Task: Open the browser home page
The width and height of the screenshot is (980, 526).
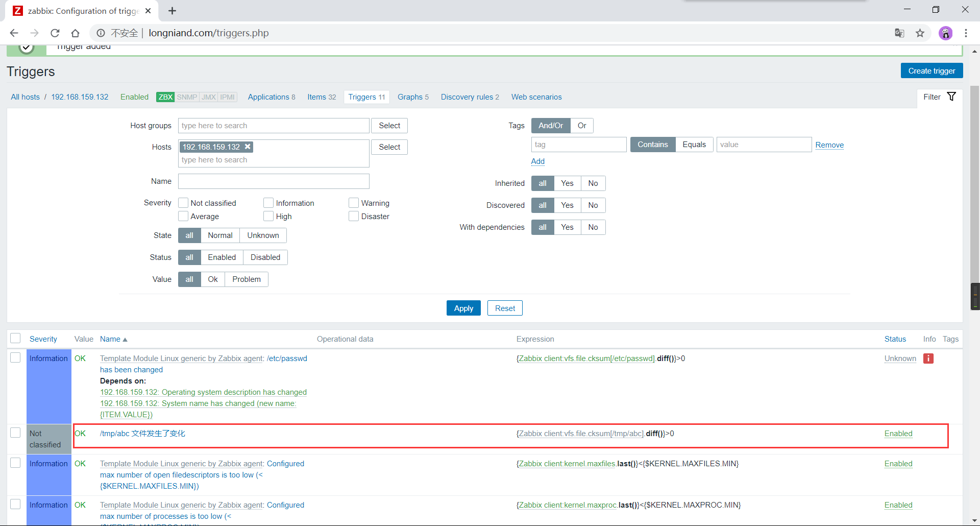Action: pyautogui.click(x=75, y=33)
